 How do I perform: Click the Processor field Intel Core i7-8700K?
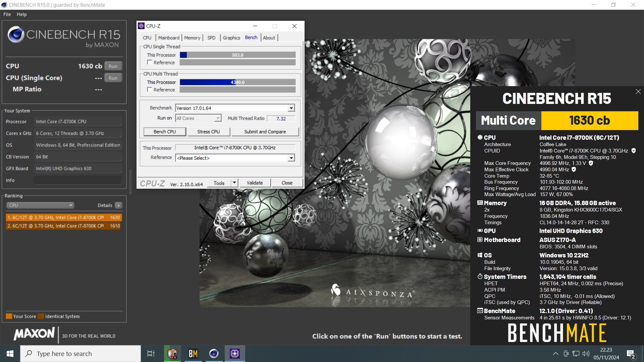click(78, 121)
